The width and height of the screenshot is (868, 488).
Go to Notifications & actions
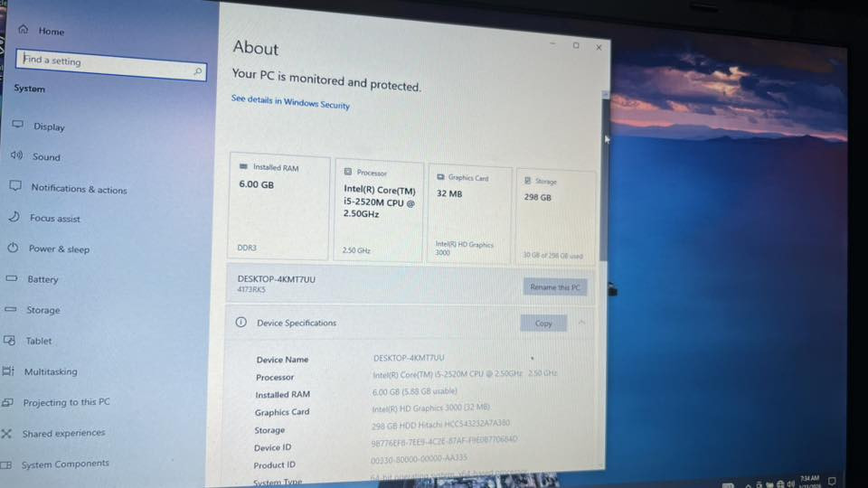[79, 189]
